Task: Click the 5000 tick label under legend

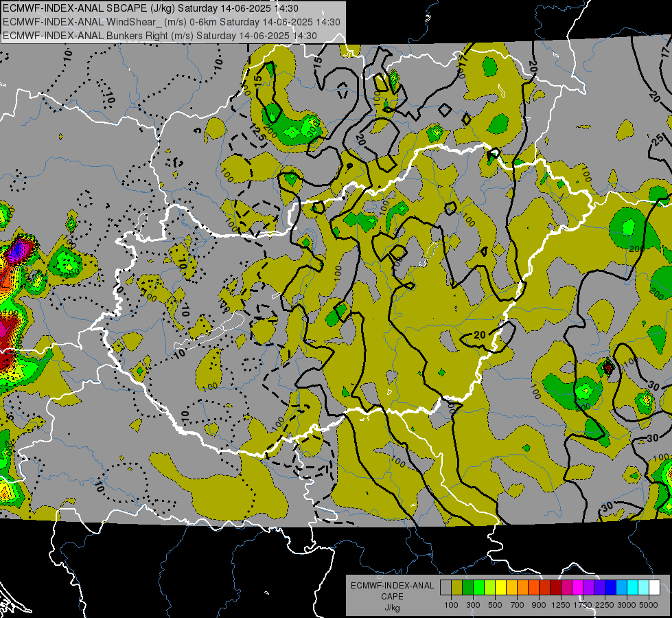Action: [x=649, y=605]
